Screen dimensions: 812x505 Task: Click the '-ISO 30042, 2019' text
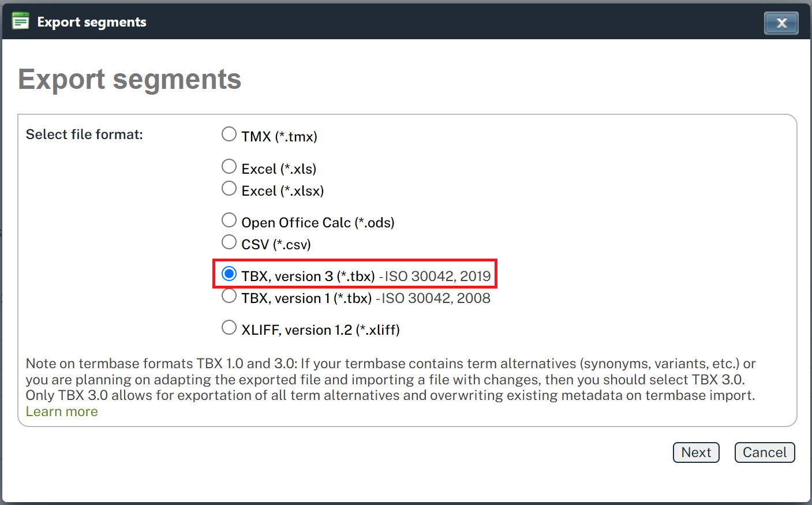coord(435,276)
